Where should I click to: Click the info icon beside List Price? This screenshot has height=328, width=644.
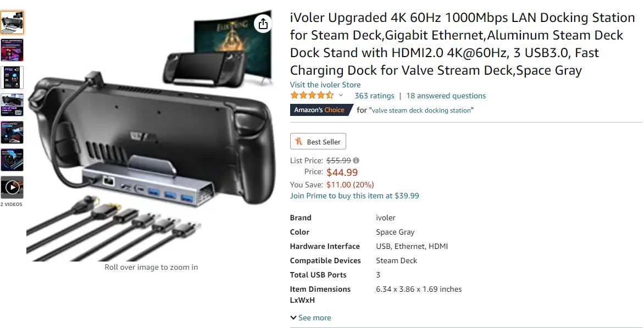(356, 160)
